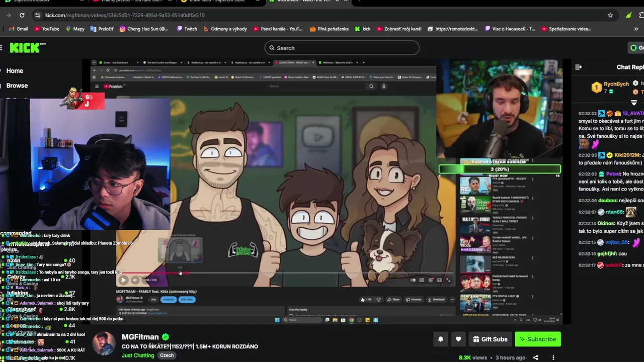Open the Zobraziť môj kanál bookmark
Image resolution: width=644 pixels, height=362 pixels.
(398, 29)
